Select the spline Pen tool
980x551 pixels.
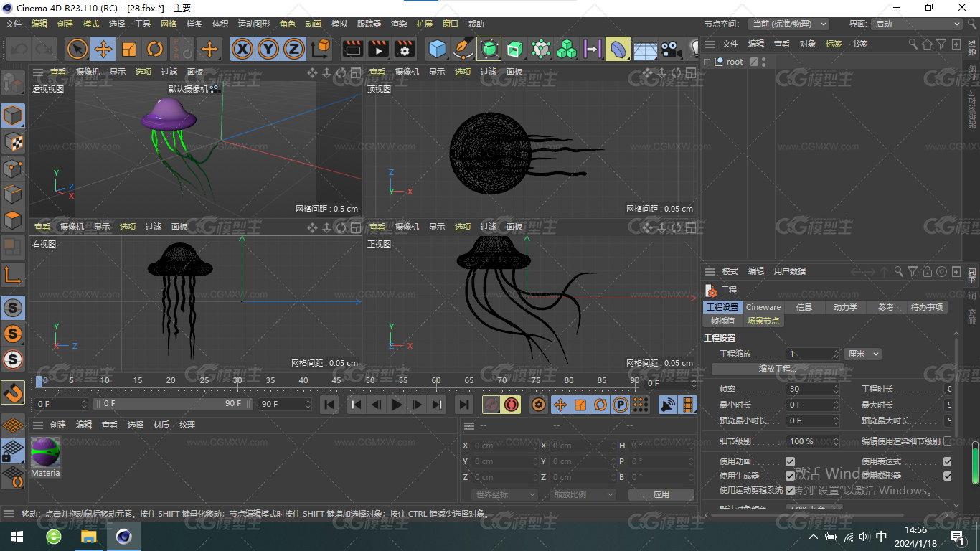[463, 49]
